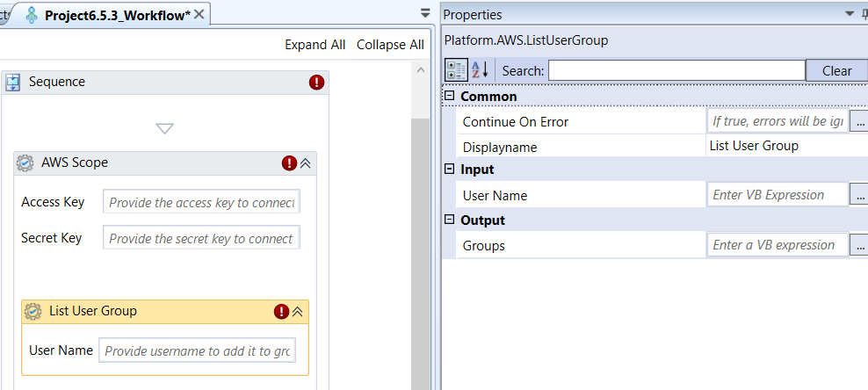The height and width of the screenshot is (390, 868).
Task: Click the Groups property value field
Action: pos(778,245)
